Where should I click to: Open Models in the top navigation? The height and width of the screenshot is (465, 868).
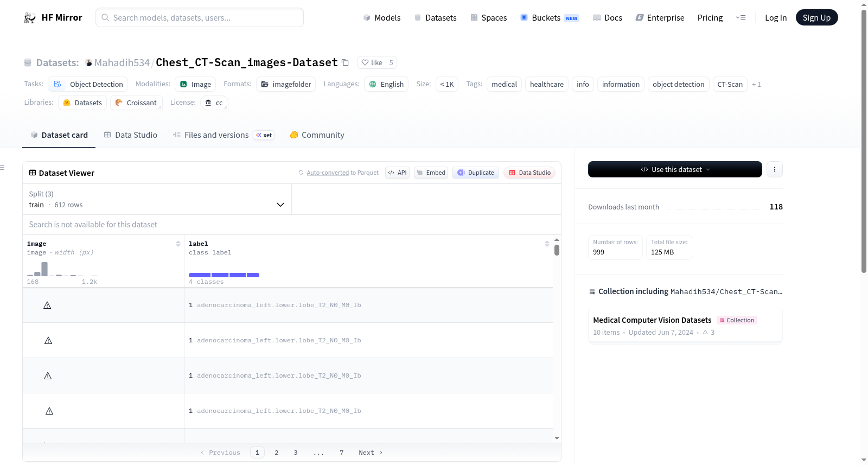(x=382, y=17)
